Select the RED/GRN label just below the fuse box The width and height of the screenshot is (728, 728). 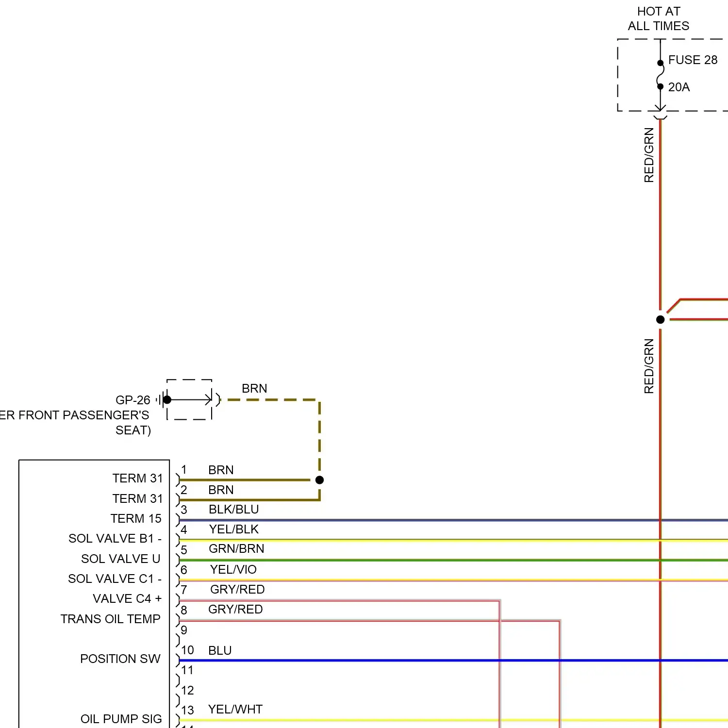[649, 155]
